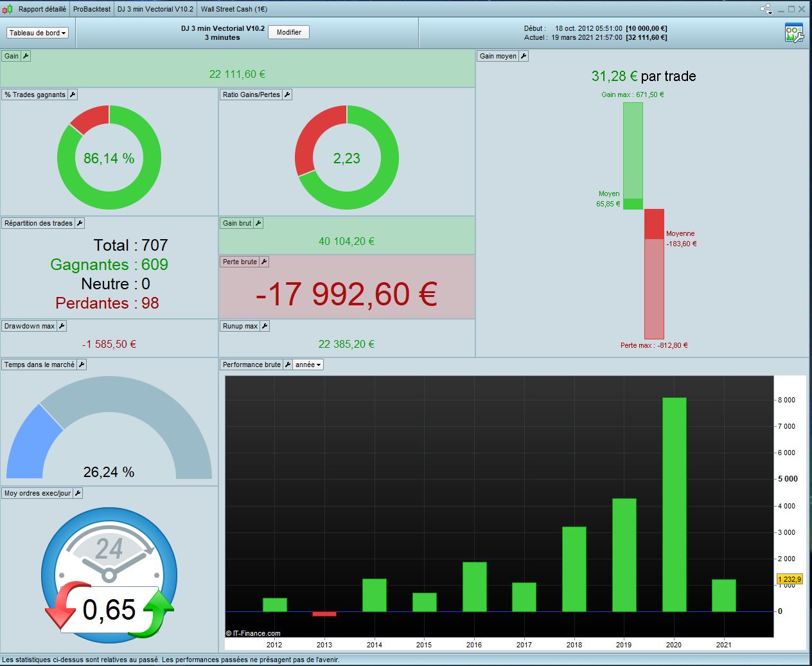This screenshot has height=666, width=812.
Task: Click the 26,24 % time-in-market gauge
Action: pyautogui.click(x=109, y=428)
